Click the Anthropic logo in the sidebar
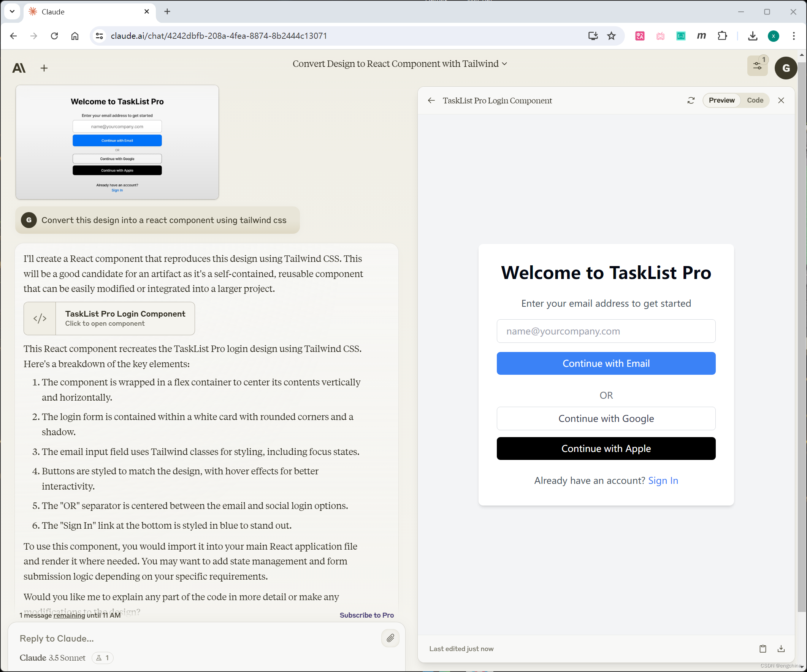 coord(19,68)
